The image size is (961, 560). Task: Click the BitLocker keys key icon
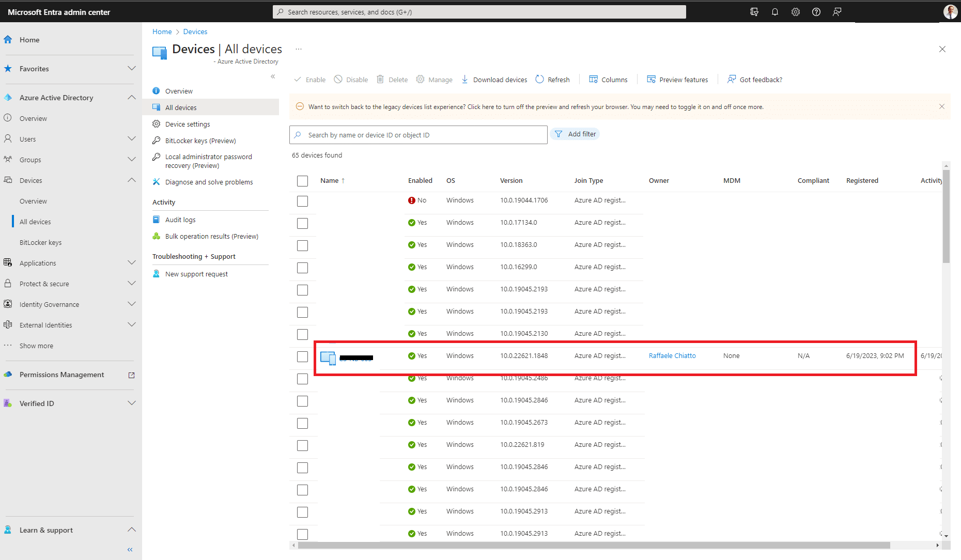[x=157, y=140]
